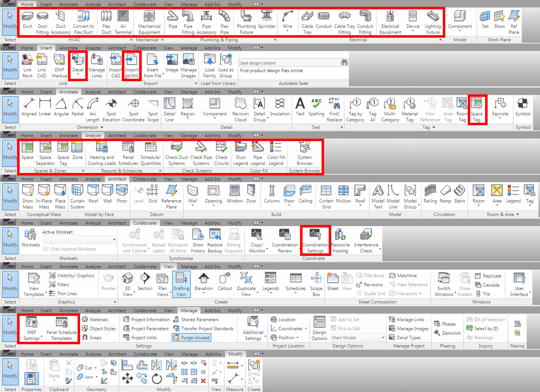Click Link Revit on the Insert ribbon
Image resolution: width=540 pixels, height=392 pixels.
tap(27, 66)
